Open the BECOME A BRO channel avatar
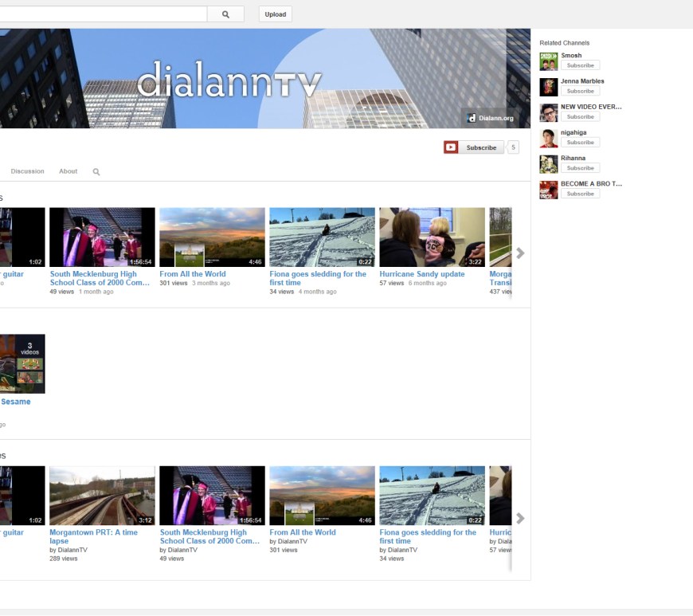This screenshot has width=693, height=616. [x=548, y=190]
